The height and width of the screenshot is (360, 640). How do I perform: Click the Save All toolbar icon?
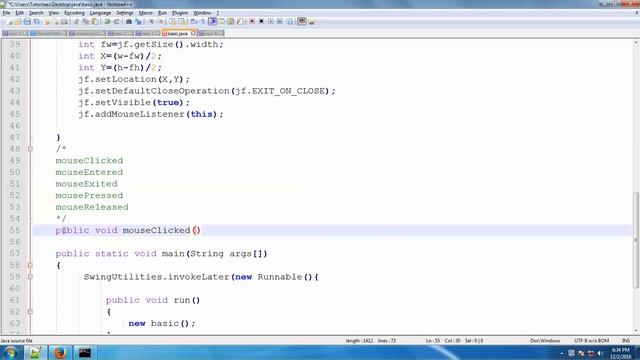click(36, 21)
